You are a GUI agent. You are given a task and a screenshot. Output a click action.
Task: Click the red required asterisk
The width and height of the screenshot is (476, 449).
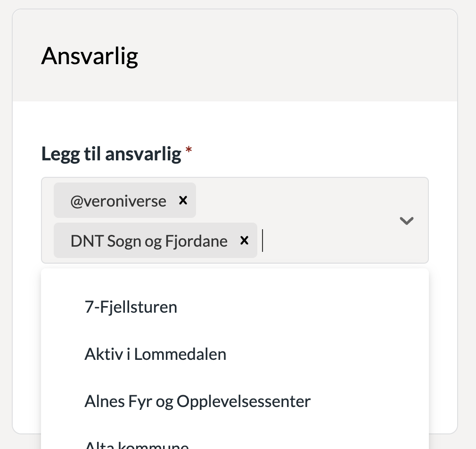point(189,150)
